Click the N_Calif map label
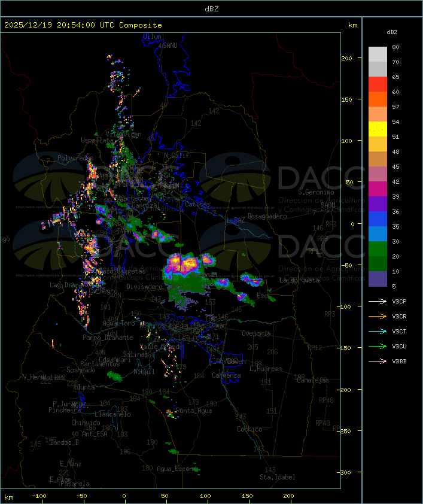423x504 pixels. 176,156
